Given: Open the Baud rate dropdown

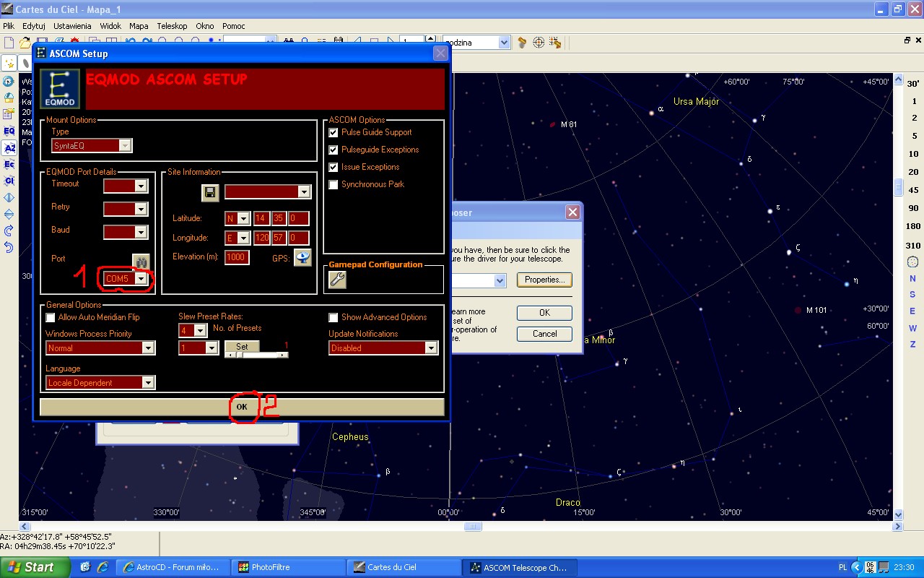Looking at the screenshot, I should click(141, 233).
